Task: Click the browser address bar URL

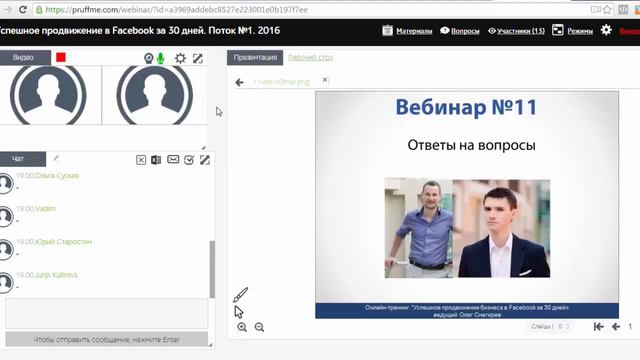Action: 176,9
